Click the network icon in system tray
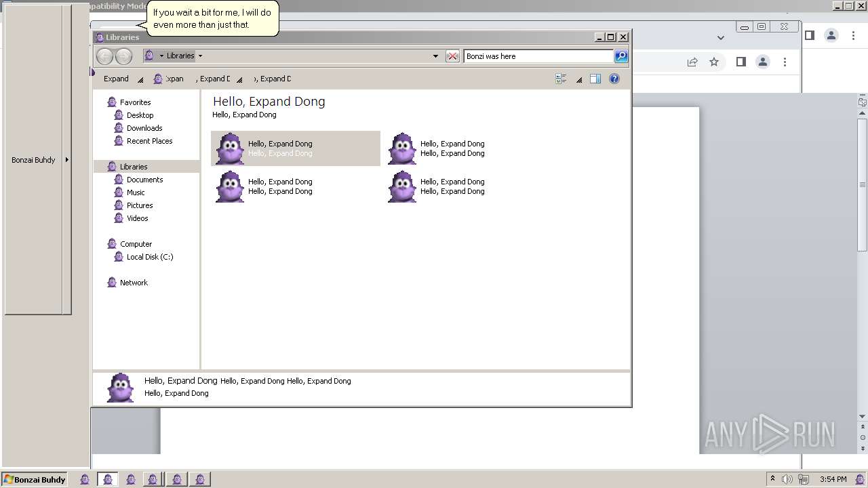 pyautogui.click(x=804, y=479)
